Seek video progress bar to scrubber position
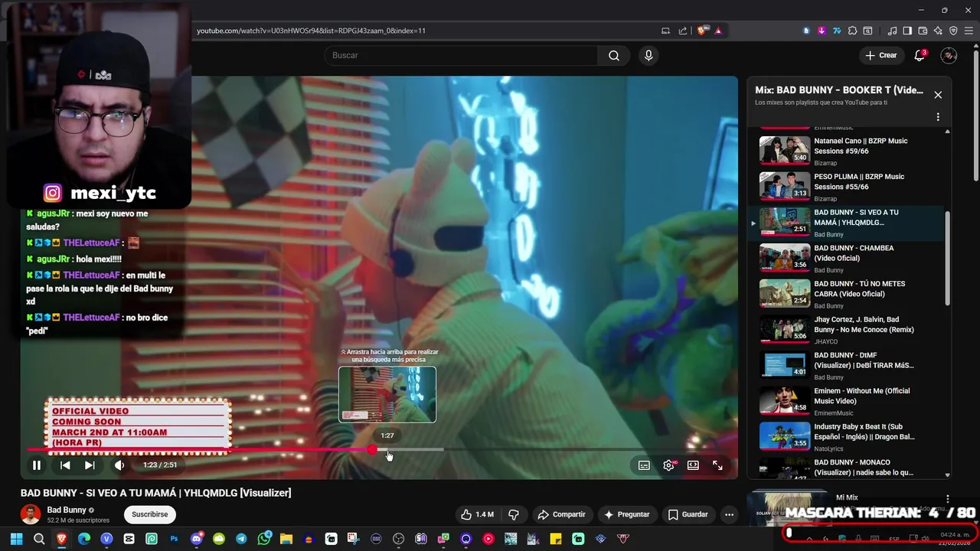This screenshot has height=551, width=980. [372, 449]
